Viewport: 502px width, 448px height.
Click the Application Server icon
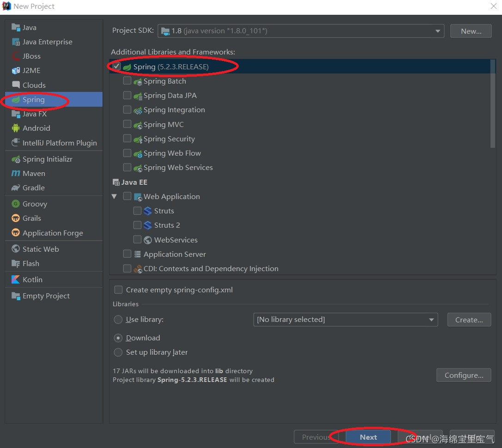[x=138, y=254]
